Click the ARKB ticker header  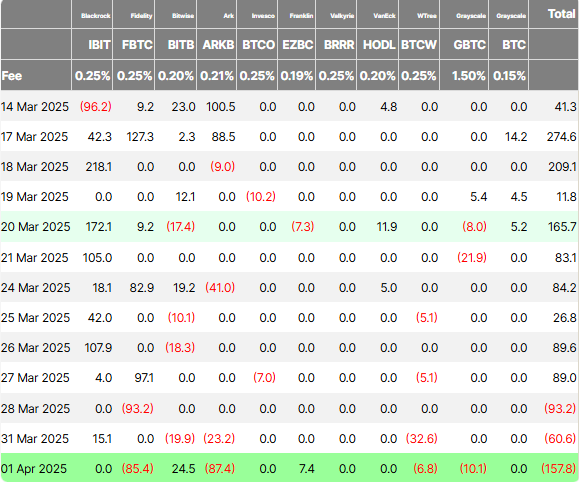tap(218, 45)
